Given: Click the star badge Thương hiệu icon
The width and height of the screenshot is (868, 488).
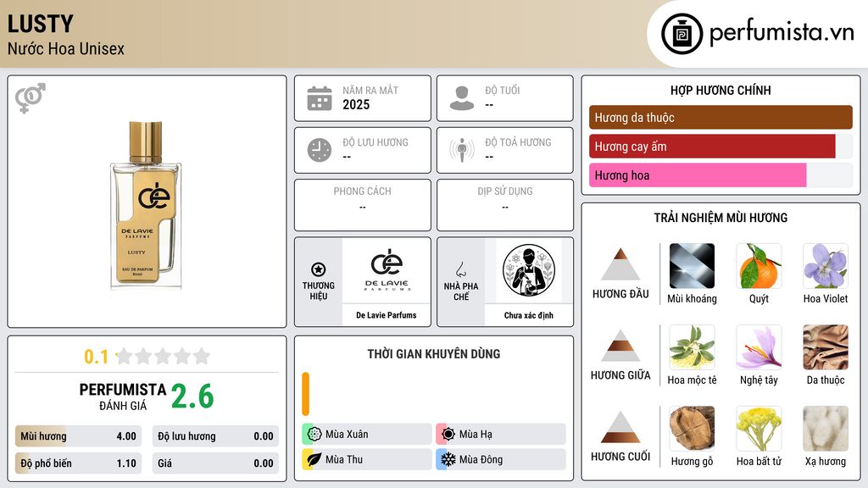Looking at the screenshot, I should pos(319,269).
